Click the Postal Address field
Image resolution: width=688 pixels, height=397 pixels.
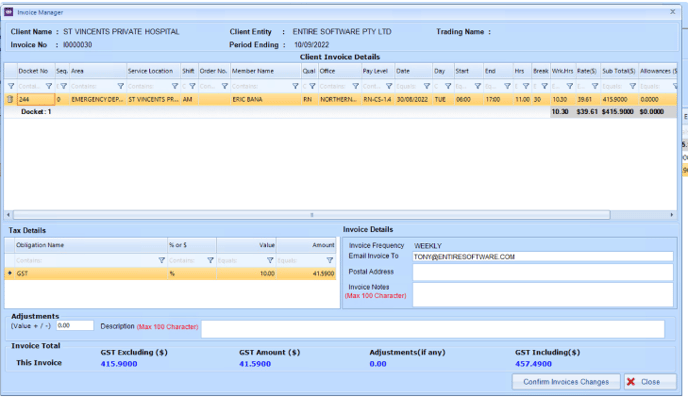pyautogui.click(x=543, y=272)
